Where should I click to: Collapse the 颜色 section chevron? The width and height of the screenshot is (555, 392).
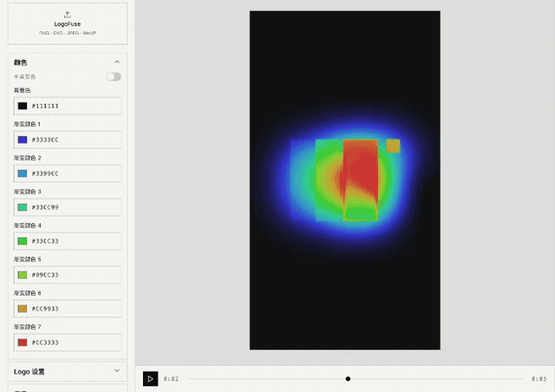[x=117, y=62]
